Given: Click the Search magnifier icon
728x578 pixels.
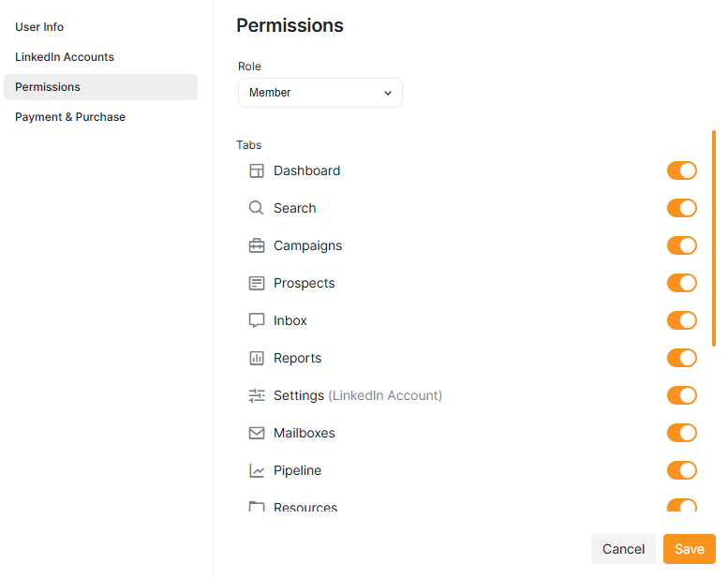Looking at the screenshot, I should (257, 208).
